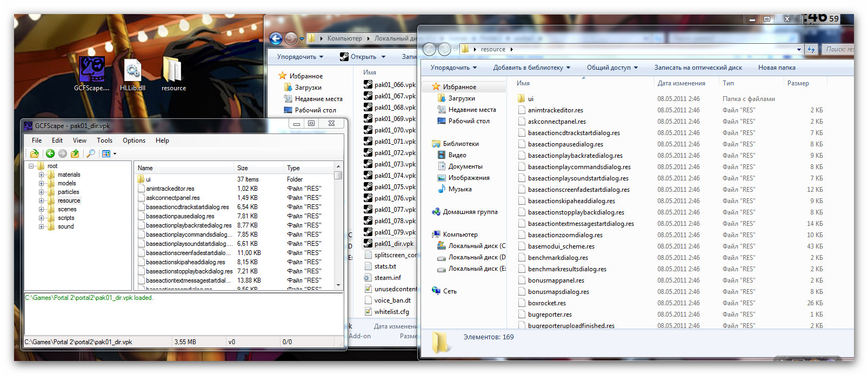Open the View menu in GCFScape
Image resolution: width=868 pixels, height=375 pixels.
pos(79,140)
